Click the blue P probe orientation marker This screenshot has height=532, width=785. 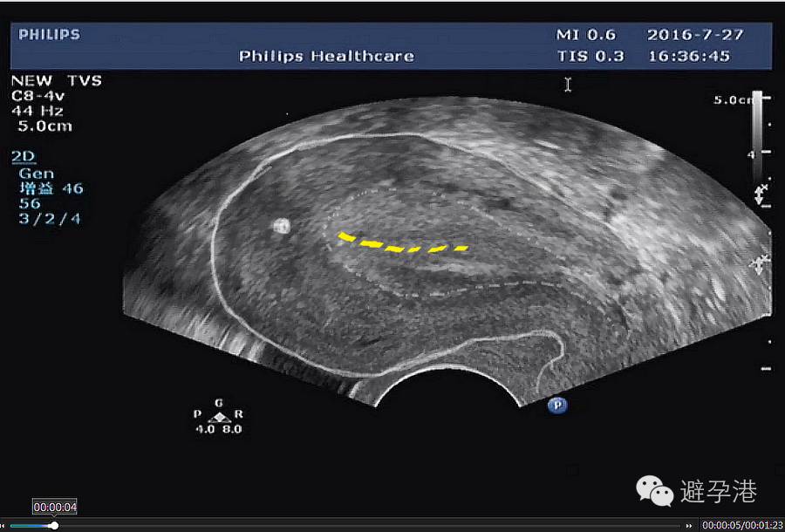point(557,405)
